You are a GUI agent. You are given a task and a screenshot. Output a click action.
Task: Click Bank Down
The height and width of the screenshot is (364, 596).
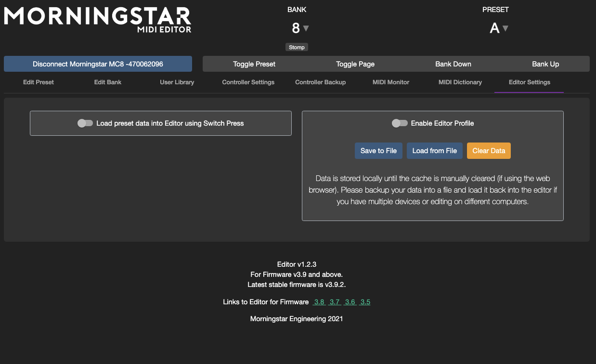coord(453,64)
